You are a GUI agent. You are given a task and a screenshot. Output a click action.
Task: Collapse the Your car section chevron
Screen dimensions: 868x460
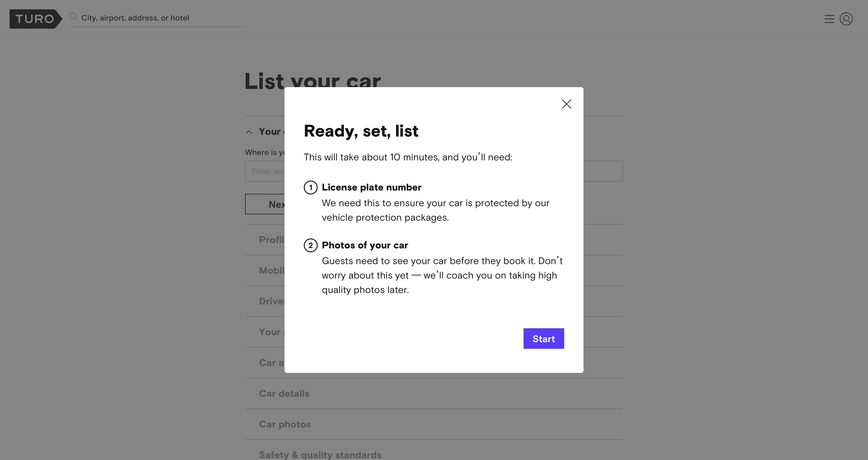pyautogui.click(x=249, y=132)
